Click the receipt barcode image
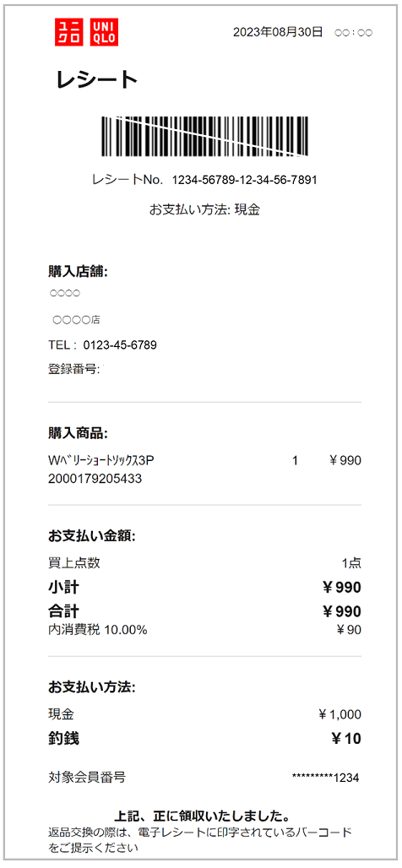 click(x=205, y=137)
